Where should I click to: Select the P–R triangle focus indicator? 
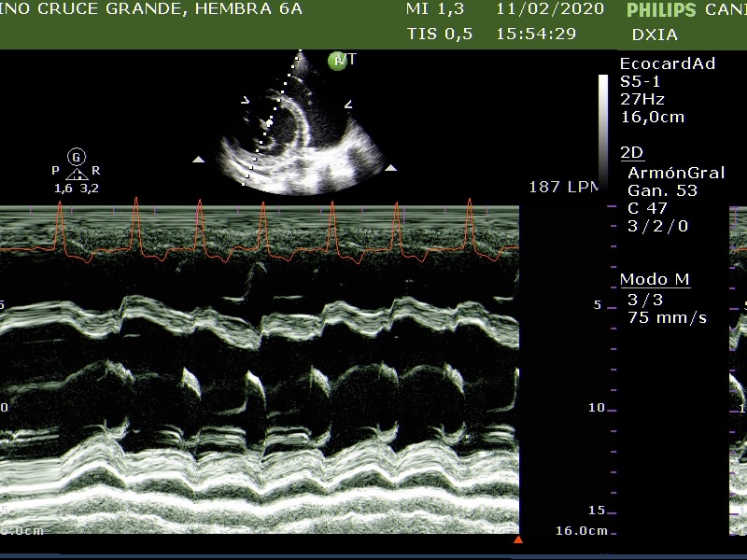pos(77,173)
